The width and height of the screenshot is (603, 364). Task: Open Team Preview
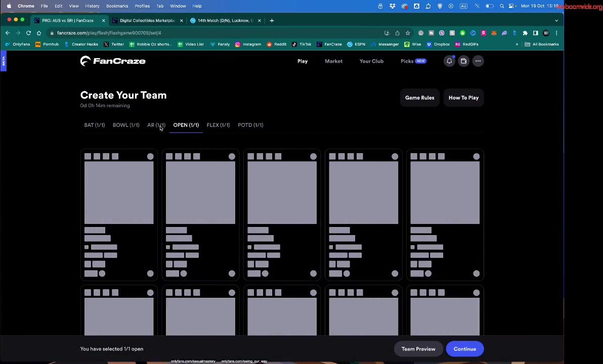pyautogui.click(x=418, y=349)
